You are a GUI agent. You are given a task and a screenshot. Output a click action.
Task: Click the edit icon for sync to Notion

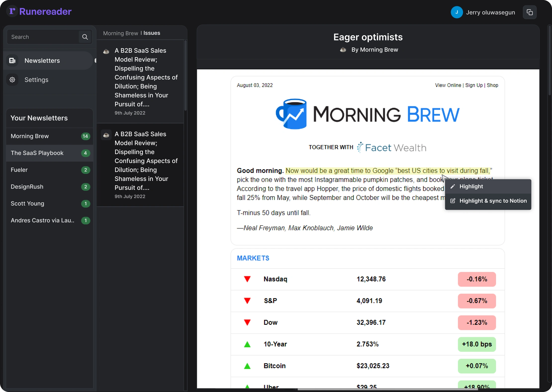tap(453, 201)
